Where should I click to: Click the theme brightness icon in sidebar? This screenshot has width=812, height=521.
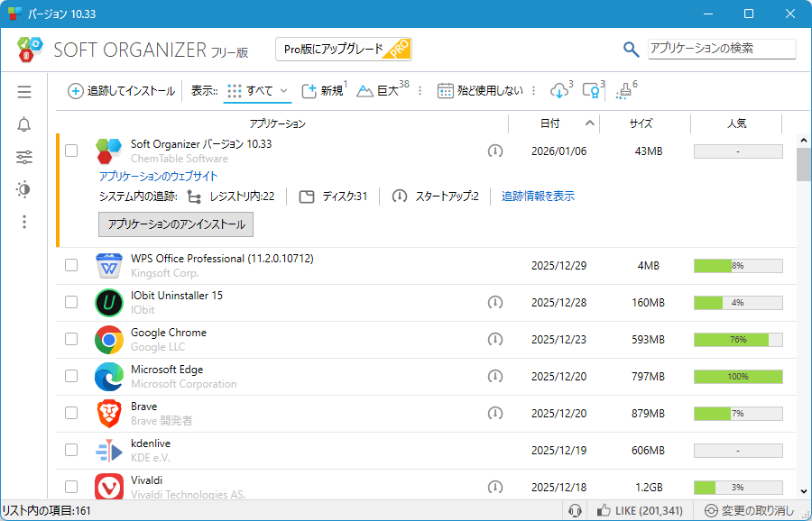tap(24, 189)
